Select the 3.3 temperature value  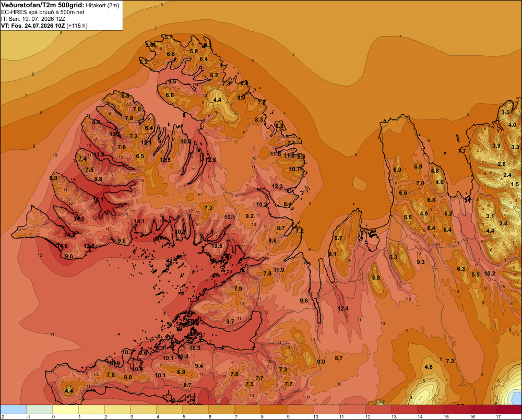coord(515,147)
